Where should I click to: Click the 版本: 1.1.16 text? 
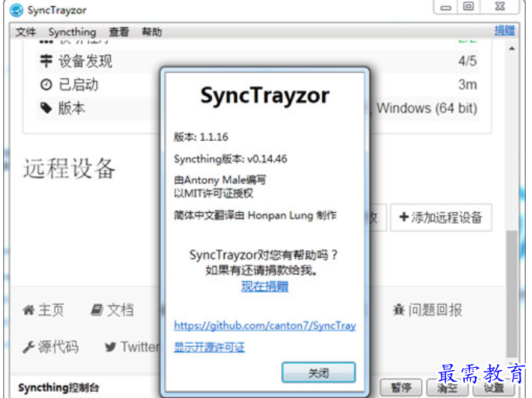point(201,137)
